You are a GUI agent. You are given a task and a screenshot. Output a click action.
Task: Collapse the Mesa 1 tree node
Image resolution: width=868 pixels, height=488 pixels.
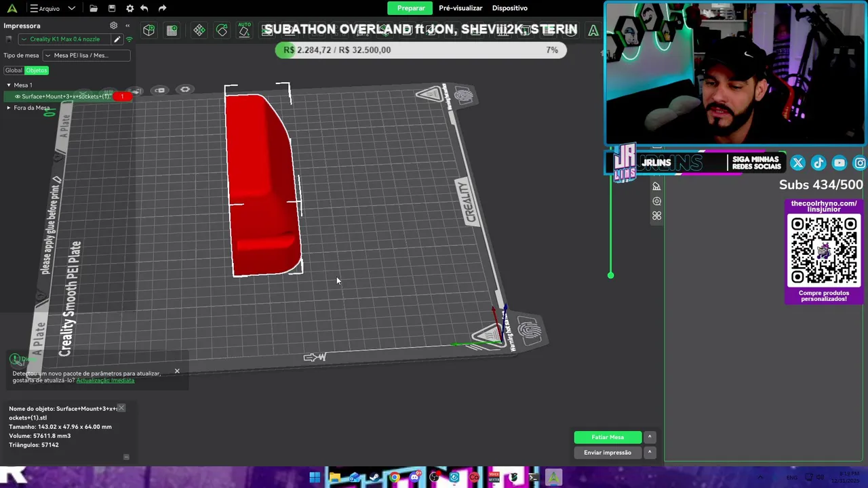[x=9, y=85]
